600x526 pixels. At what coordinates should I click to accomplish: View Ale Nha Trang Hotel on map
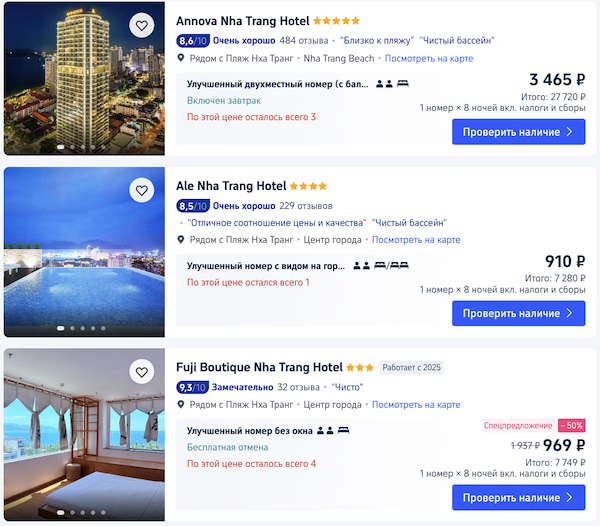tap(416, 240)
